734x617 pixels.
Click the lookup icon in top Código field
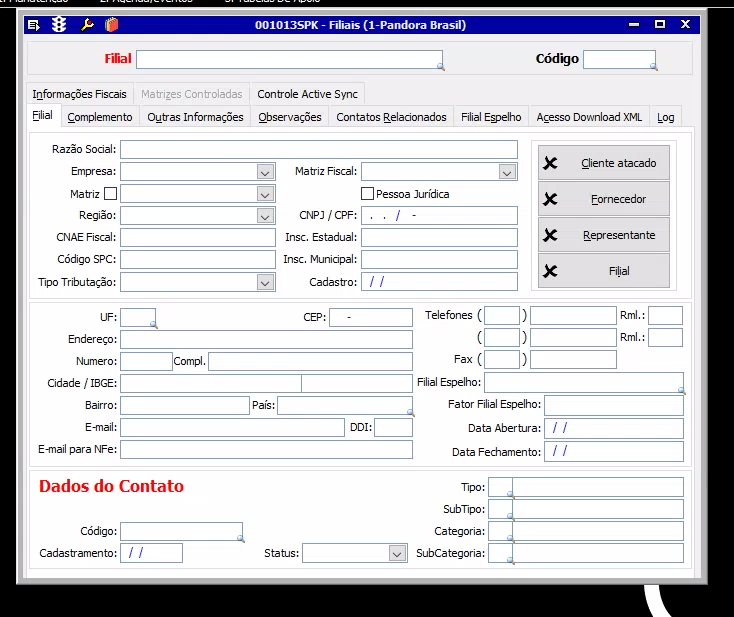click(653, 66)
